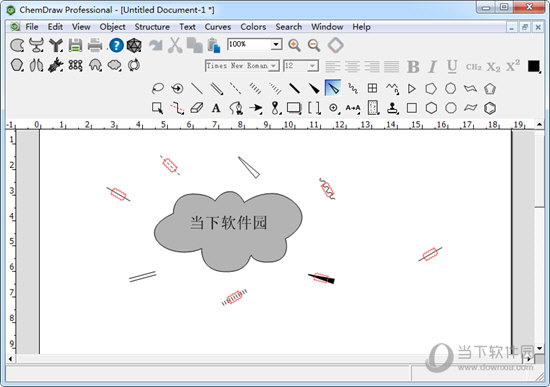Select the Orbital tool
The width and height of the screenshot is (550, 387).
(276, 108)
